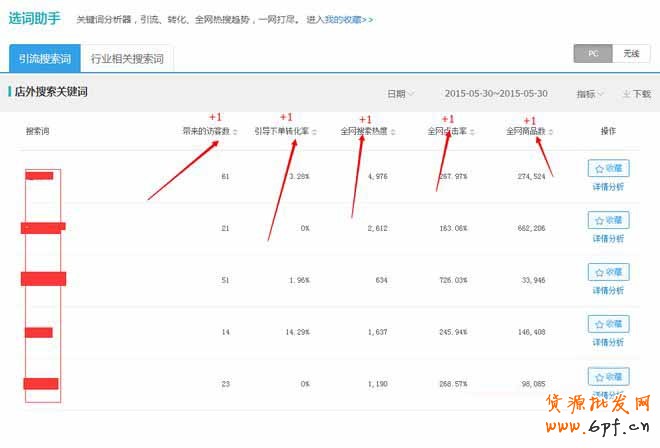The height and width of the screenshot is (448, 660).
Task: Select the PC toggle option
Action: tap(593, 53)
